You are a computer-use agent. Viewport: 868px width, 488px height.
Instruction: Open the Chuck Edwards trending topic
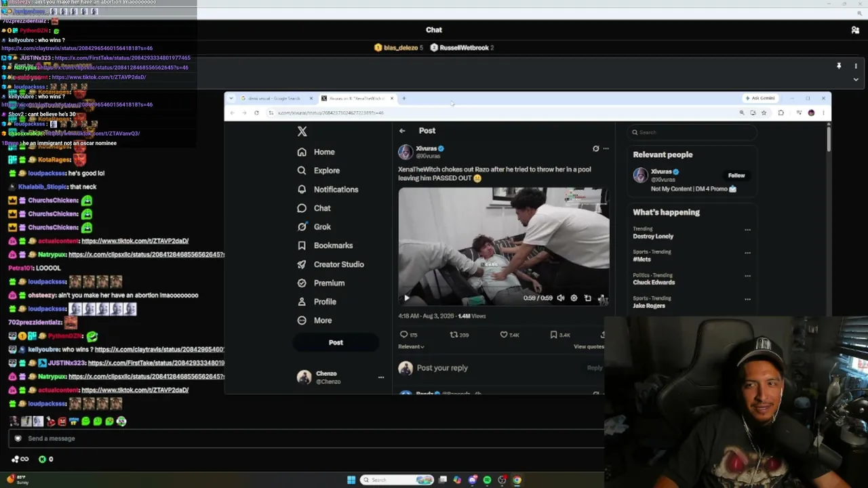click(654, 283)
